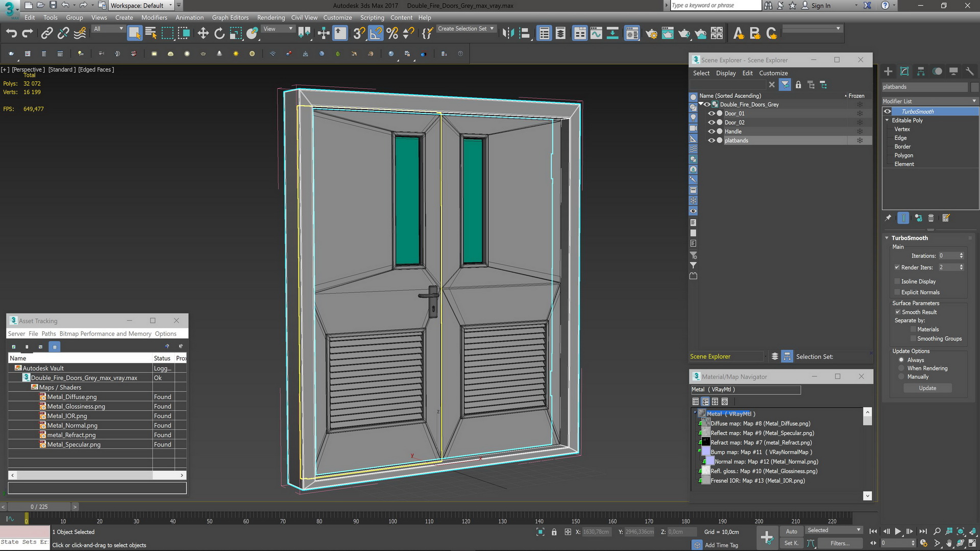Open the Curve Editor icon

pos(596,34)
